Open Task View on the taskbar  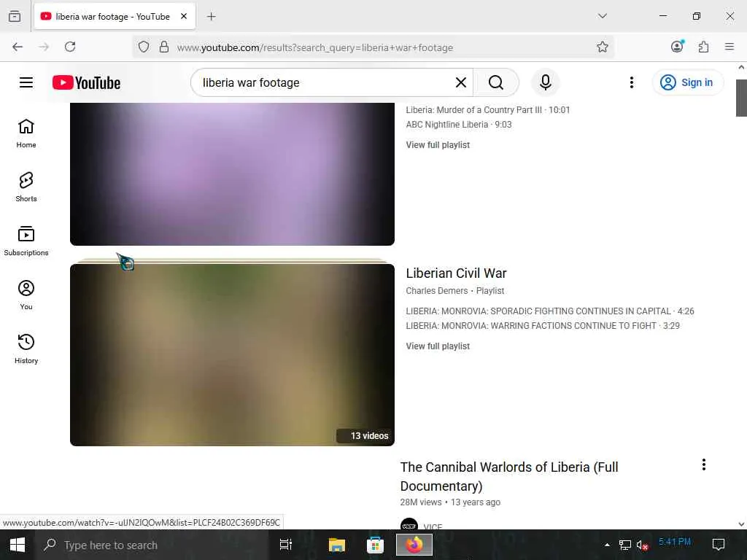(285, 545)
